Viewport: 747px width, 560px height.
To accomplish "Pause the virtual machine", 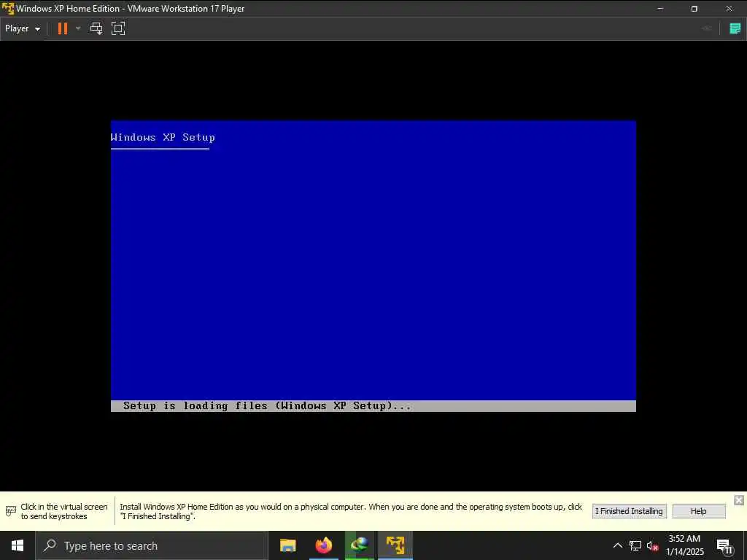I will pos(63,28).
